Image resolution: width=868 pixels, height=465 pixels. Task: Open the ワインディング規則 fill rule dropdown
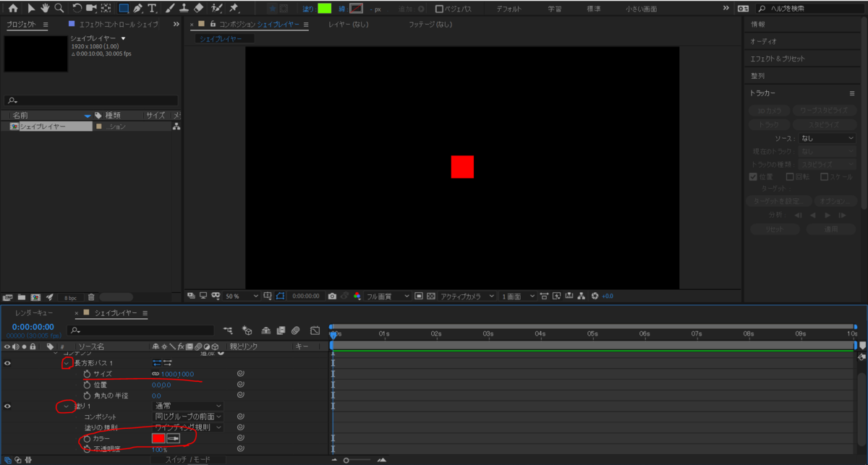pos(188,427)
